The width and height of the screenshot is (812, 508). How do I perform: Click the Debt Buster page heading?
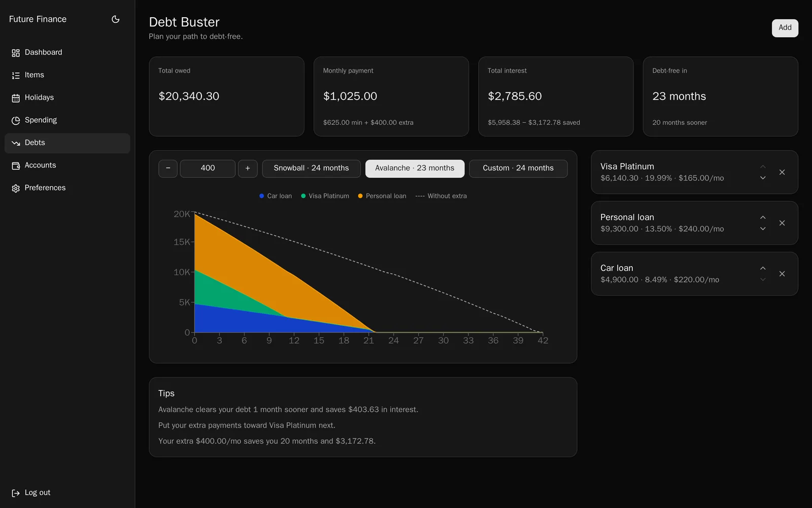click(184, 22)
